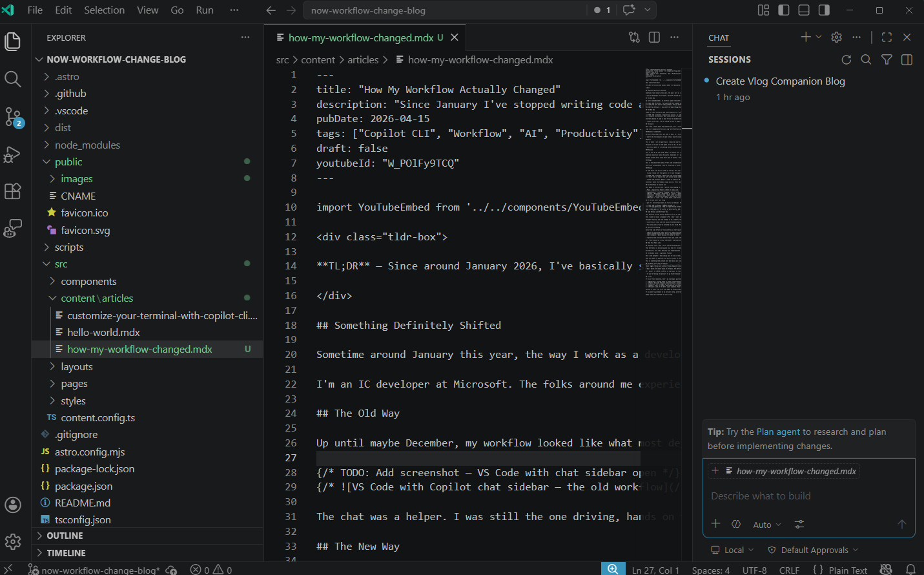Image resolution: width=924 pixels, height=575 pixels.
Task: Toggle the bottom Panel visibility
Action: tap(804, 10)
